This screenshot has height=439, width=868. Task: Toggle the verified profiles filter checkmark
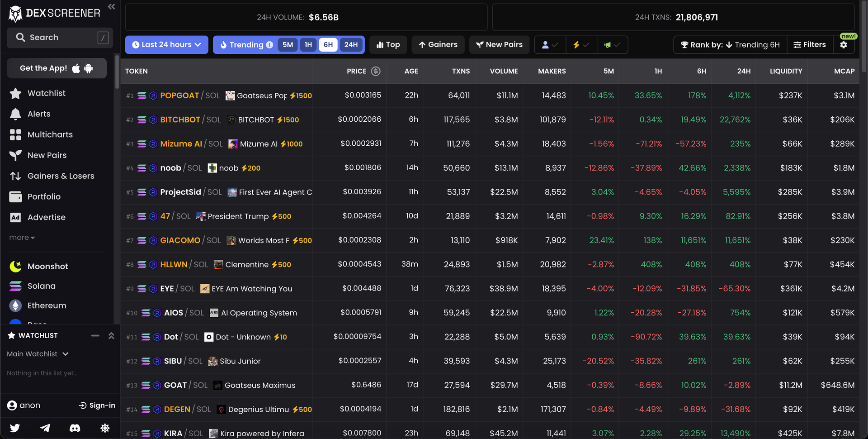pos(550,45)
